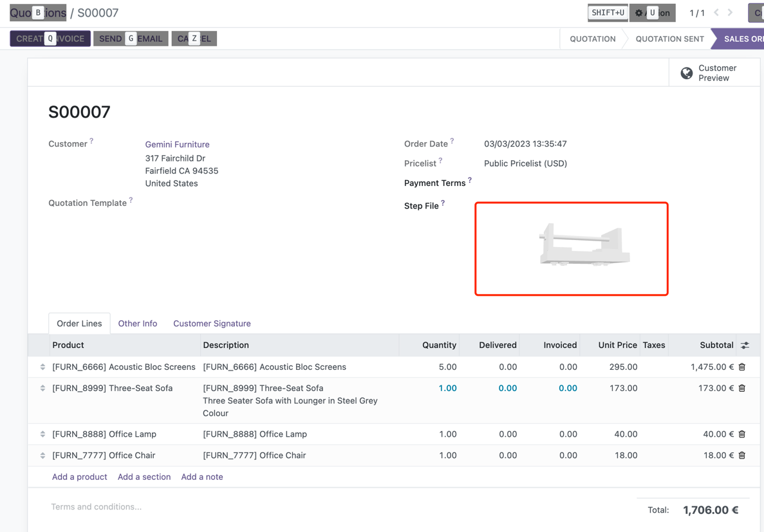764x532 pixels.
Task: Click the Step File 3D model preview
Action: point(571,249)
